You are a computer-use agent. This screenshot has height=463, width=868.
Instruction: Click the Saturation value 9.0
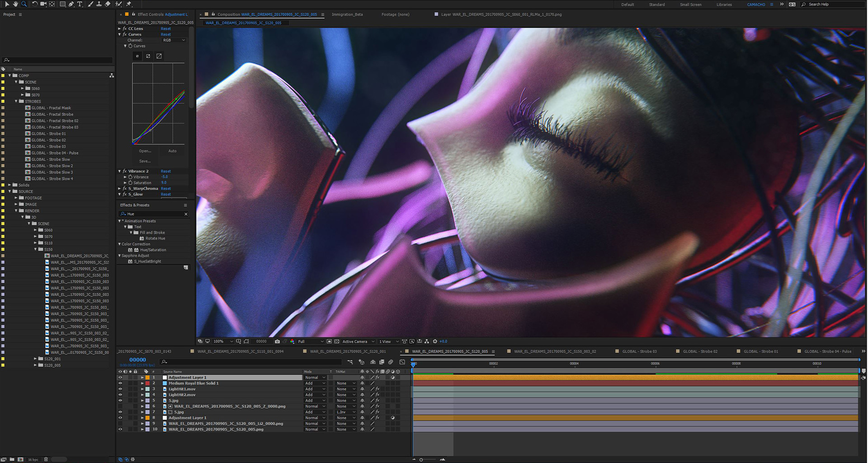point(164,183)
